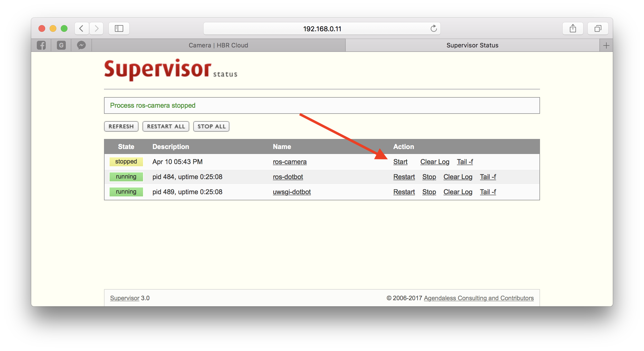Click Restart for ros-dotbot process
Screen dimensions: 644x351
(x=403, y=176)
